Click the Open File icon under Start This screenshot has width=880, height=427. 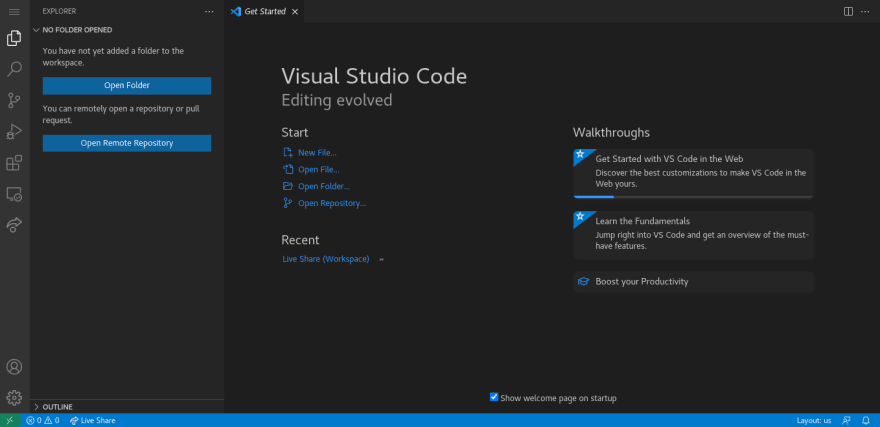[288, 169]
